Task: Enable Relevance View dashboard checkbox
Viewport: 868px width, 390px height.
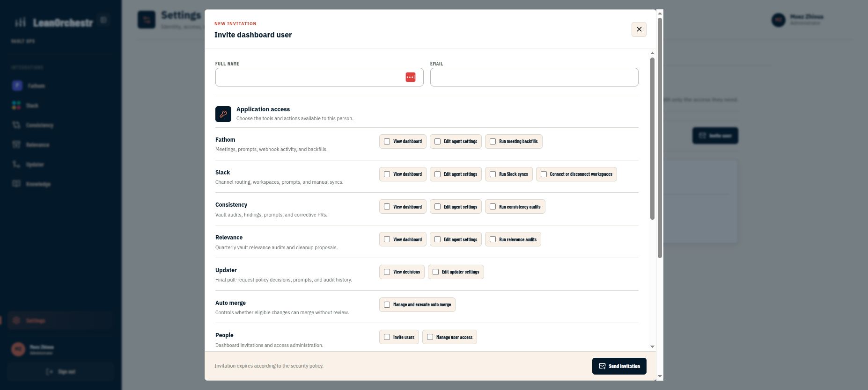Action: [387, 239]
